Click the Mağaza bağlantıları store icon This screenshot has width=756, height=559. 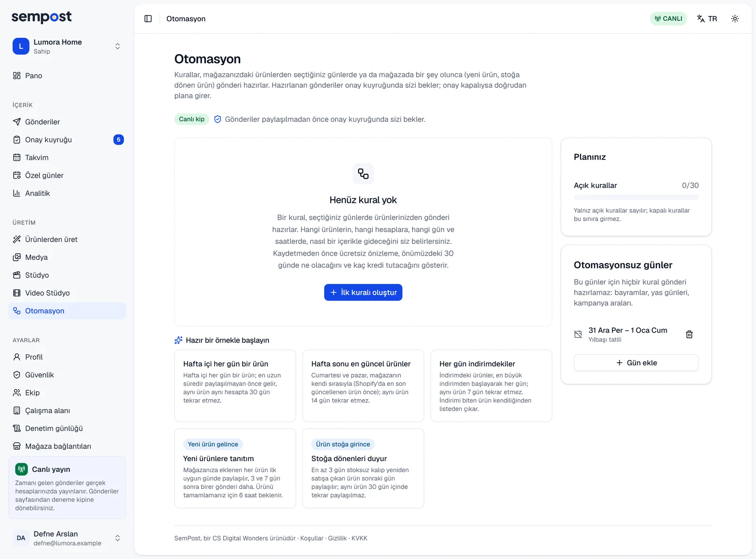click(x=17, y=446)
